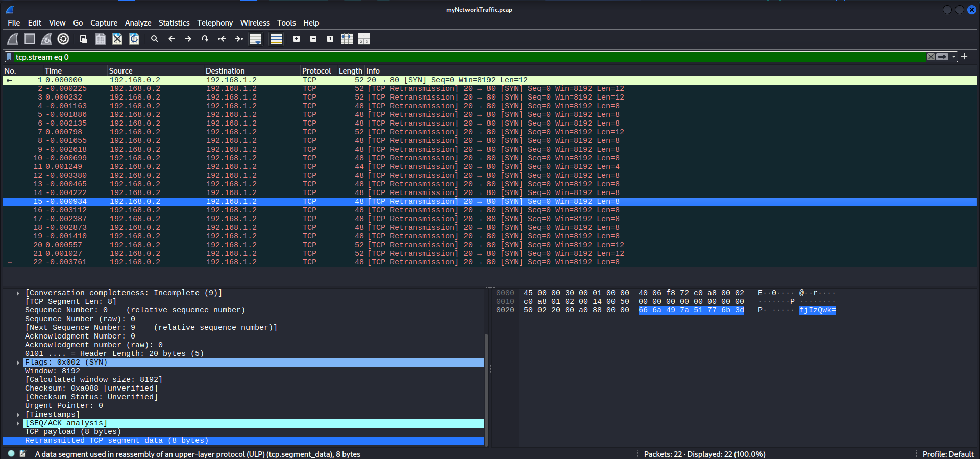The width and height of the screenshot is (980, 459).
Task: Open the Go menu
Action: [78, 23]
